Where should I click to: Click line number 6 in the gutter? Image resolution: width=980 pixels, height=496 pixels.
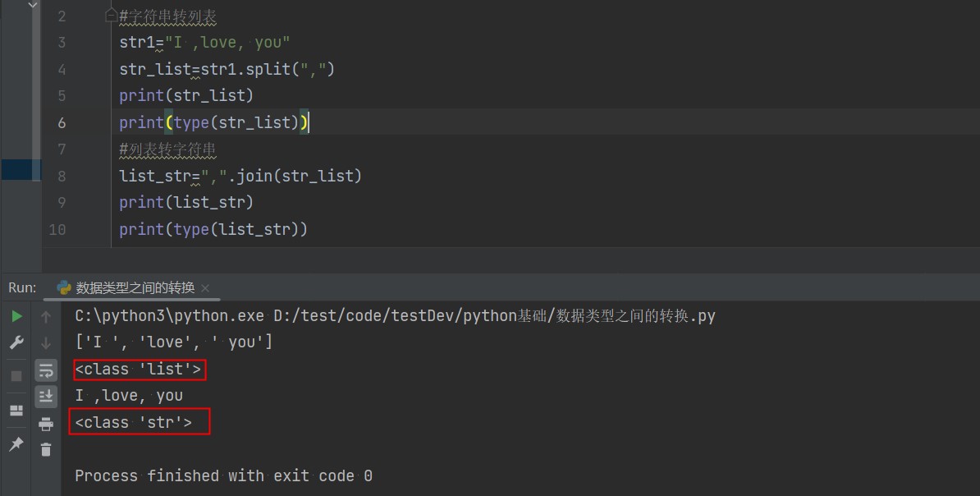[62, 122]
